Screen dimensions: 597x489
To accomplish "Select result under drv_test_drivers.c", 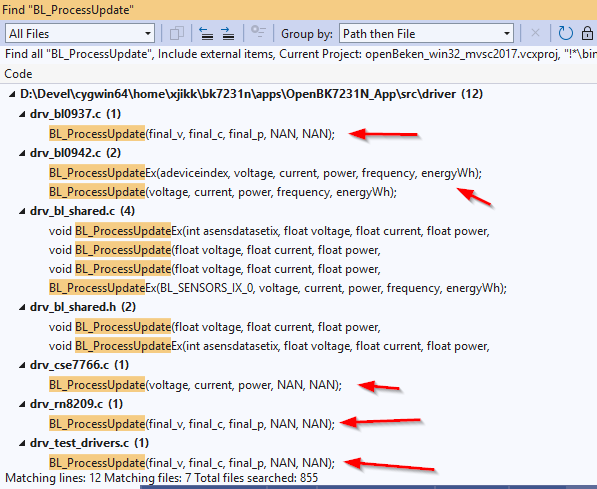I will click(192, 463).
